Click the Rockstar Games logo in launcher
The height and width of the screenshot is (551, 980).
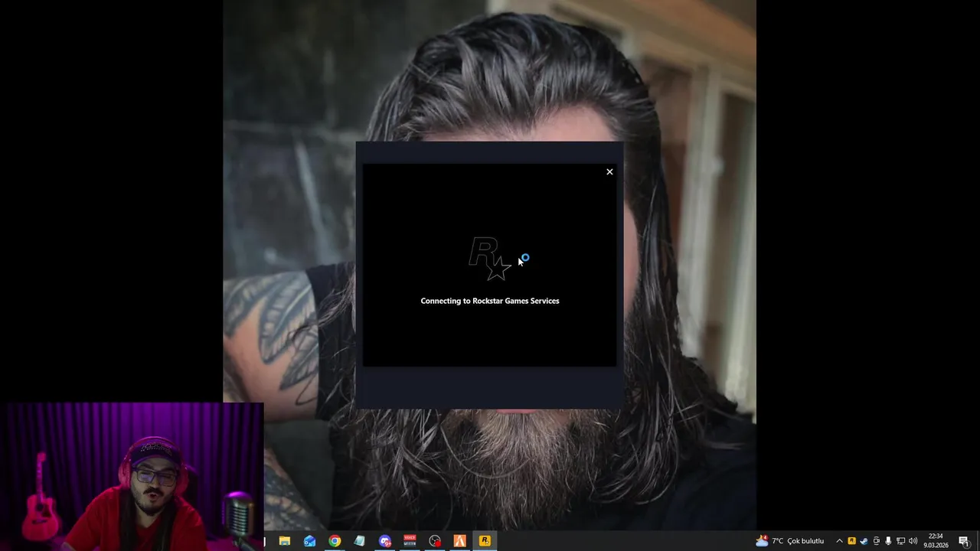(490, 259)
